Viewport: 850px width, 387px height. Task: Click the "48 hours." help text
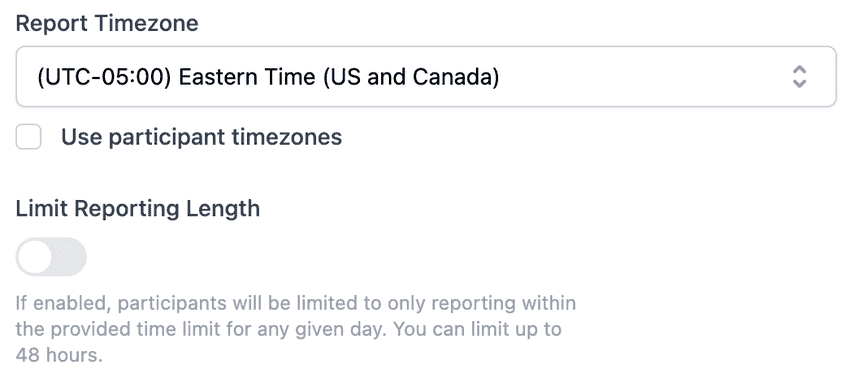pyautogui.click(x=59, y=355)
